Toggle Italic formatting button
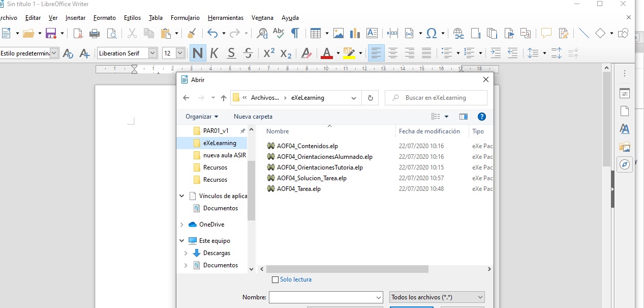The height and width of the screenshot is (308, 644). [214, 53]
